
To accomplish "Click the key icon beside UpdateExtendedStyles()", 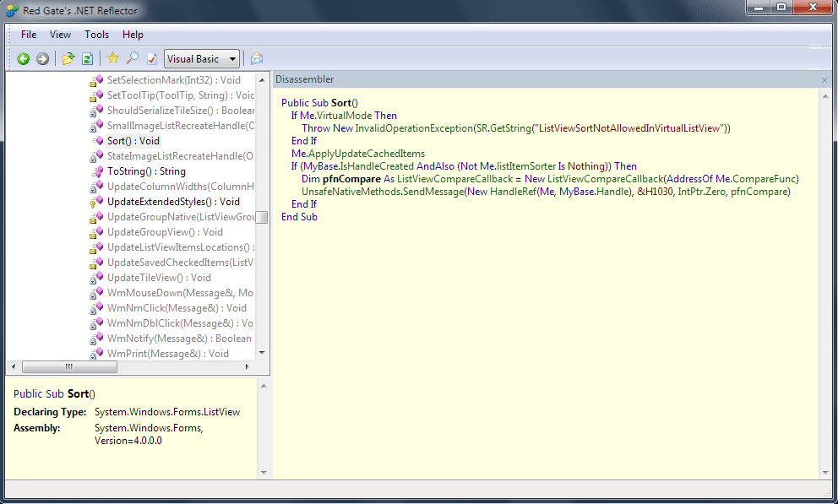I will click(97, 202).
